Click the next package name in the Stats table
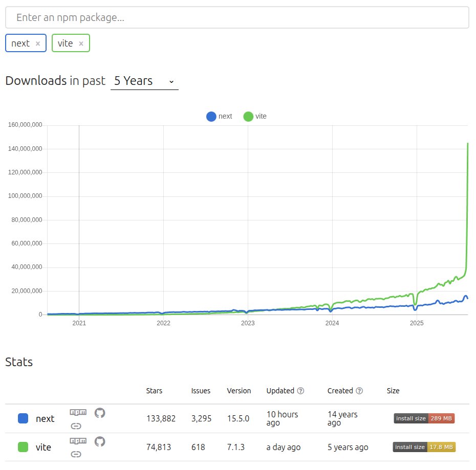This screenshot has width=476, height=470. [45, 418]
